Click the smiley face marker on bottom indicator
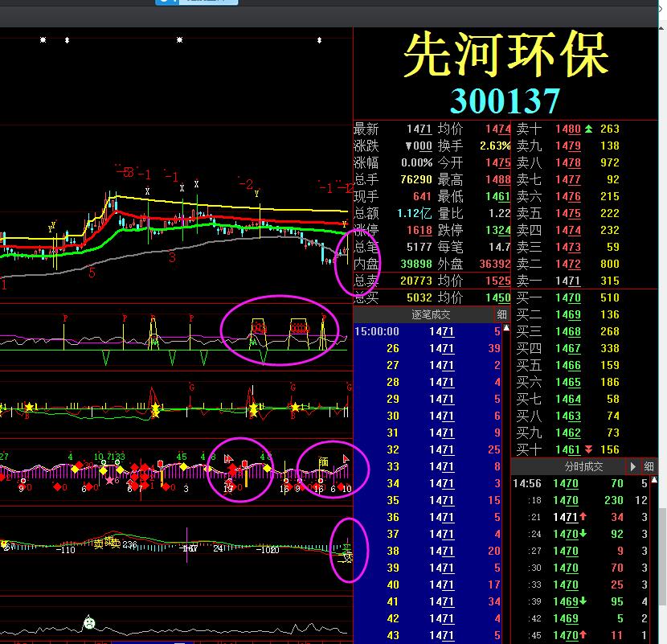This screenshot has width=667, height=644. point(89,623)
